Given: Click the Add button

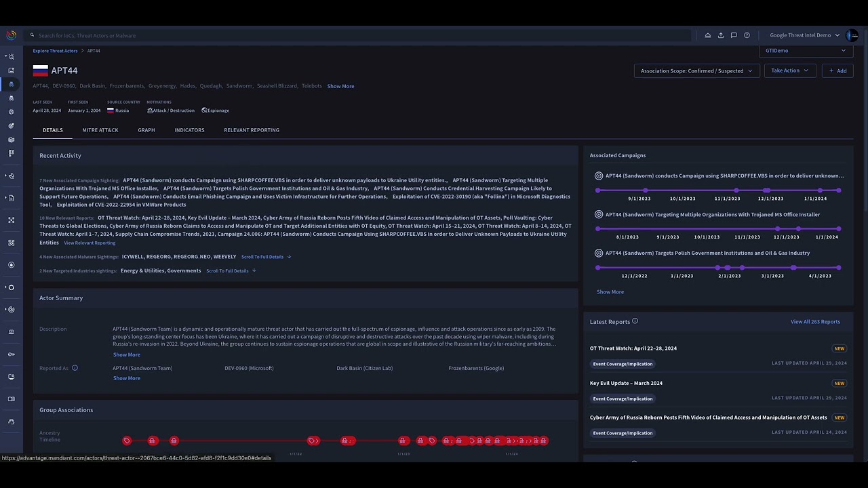Looking at the screenshot, I should [837, 70].
